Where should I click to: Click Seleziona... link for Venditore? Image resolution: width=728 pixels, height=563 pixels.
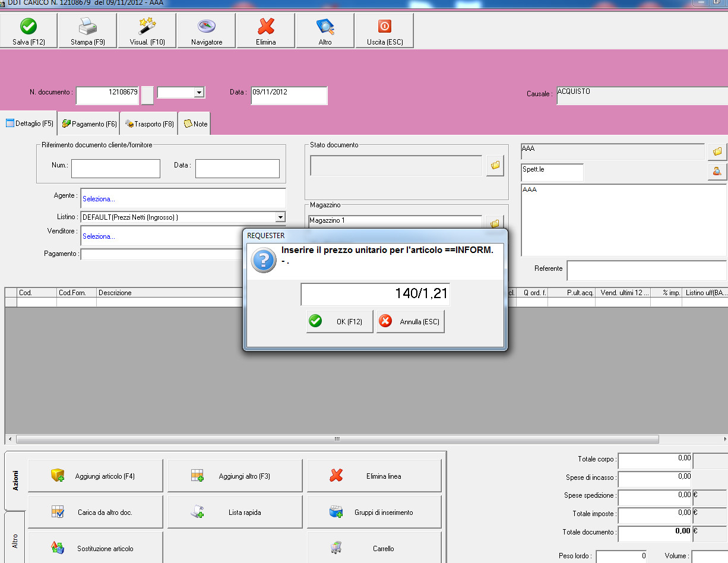tap(99, 236)
